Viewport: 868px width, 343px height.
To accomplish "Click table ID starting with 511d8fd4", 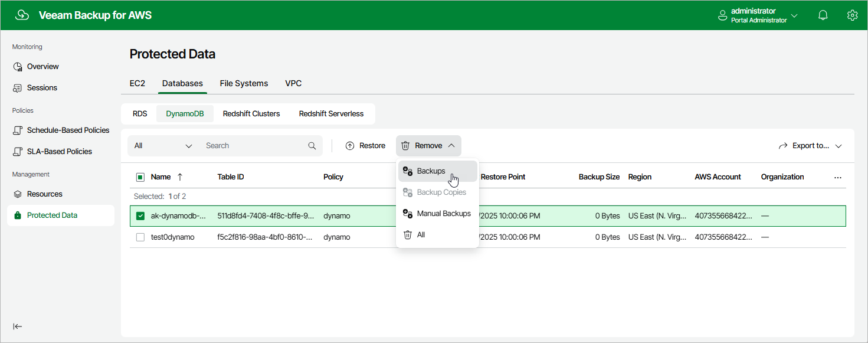I will (x=266, y=216).
